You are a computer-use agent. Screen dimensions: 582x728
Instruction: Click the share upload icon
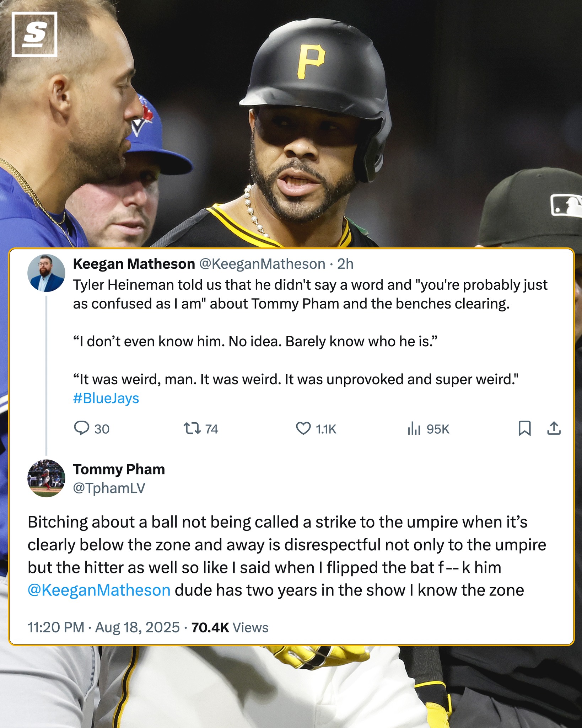(x=554, y=428)
